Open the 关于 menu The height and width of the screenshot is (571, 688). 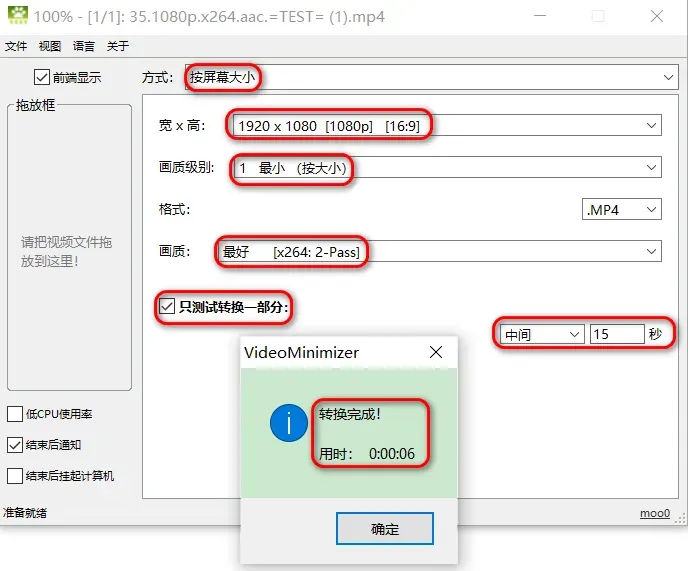[118, 46]
